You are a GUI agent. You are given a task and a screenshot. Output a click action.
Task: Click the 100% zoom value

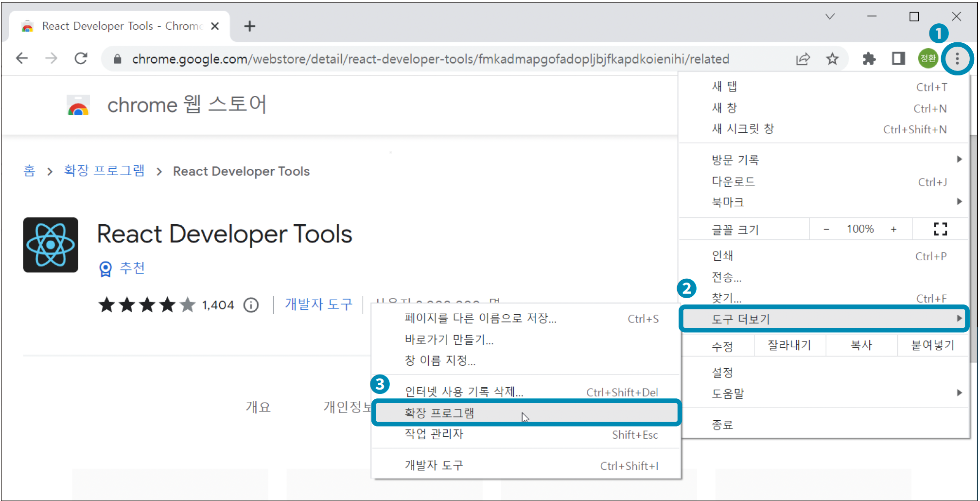[x=860, y=229]
